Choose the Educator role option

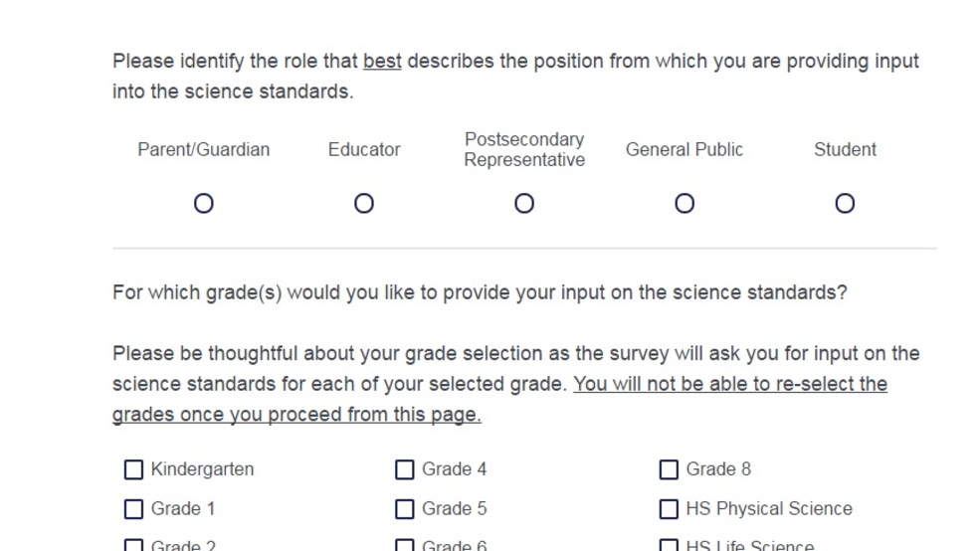pos(364,204)
